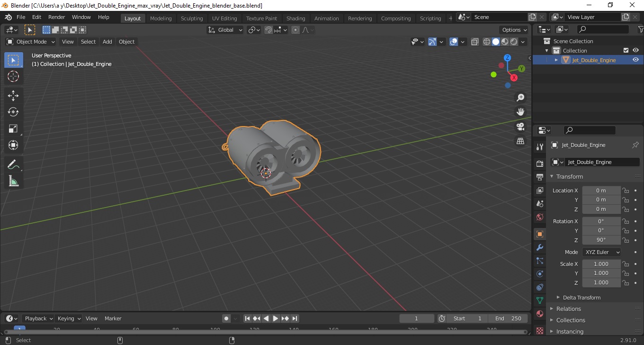Toggle Collection visibility eye in outliner

635,50
